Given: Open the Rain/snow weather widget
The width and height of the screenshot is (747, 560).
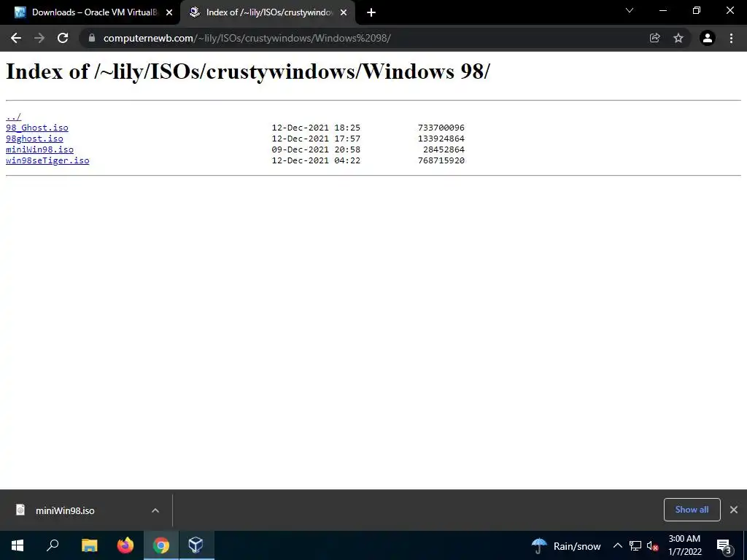Looking at the screenshot, I should (x=566, y=545).
